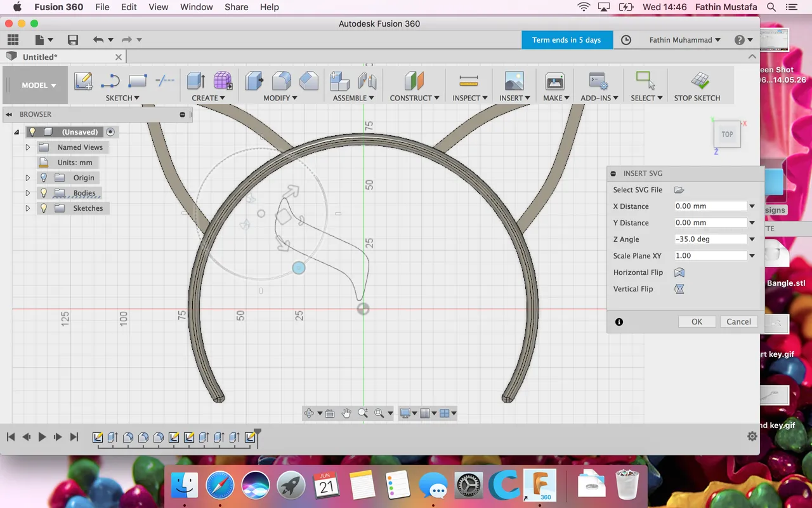812x508 pixels.
Task: Open Finder from the Dock
Action: click(185, 486)
